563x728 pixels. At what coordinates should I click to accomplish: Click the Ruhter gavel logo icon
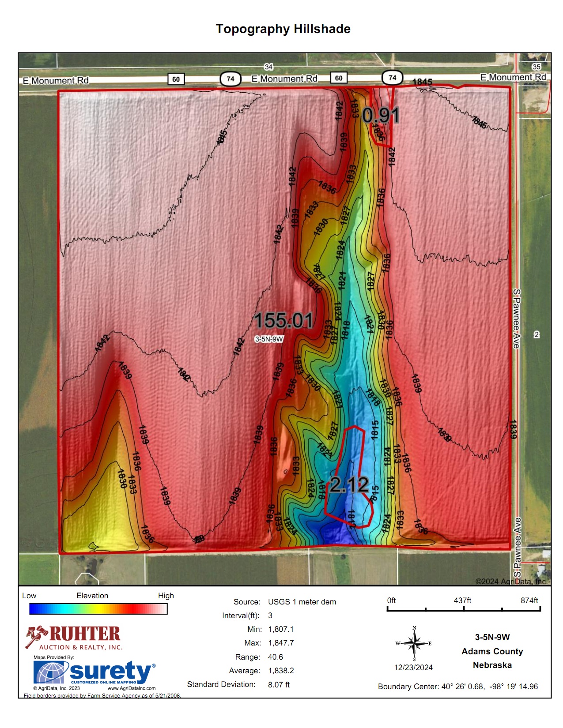pyautogui.click(x=36, y=636)
